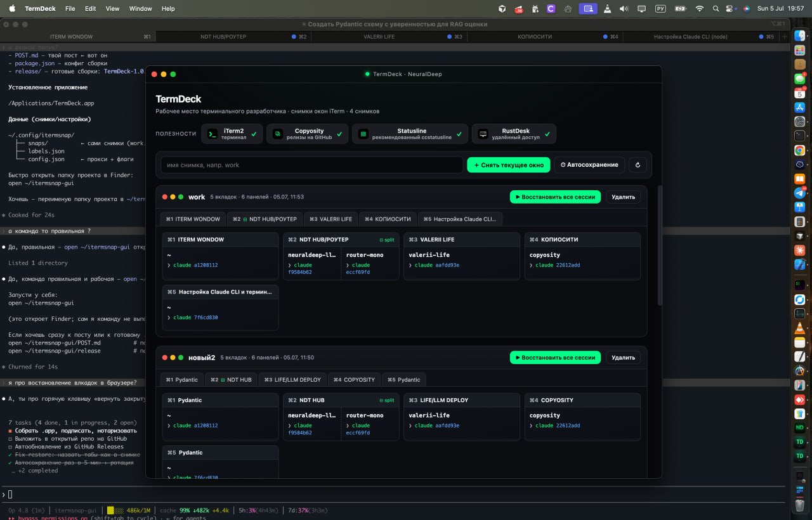Click the Apple menu logo
812x520 pixels.
tap(12, 9)
